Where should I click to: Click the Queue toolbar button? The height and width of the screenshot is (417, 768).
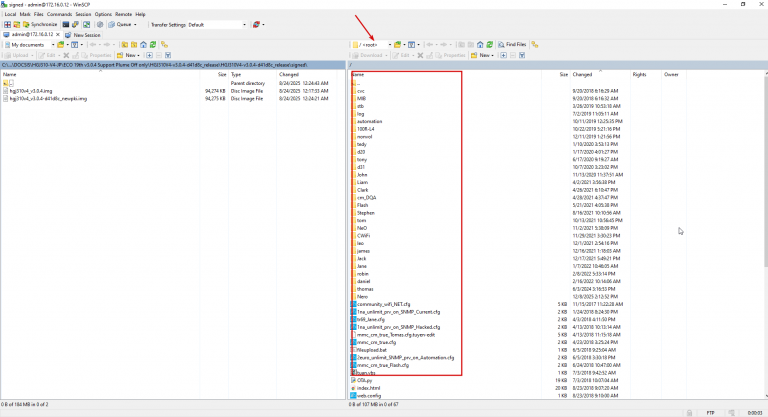pyautogui.click(x=120, y=25)
